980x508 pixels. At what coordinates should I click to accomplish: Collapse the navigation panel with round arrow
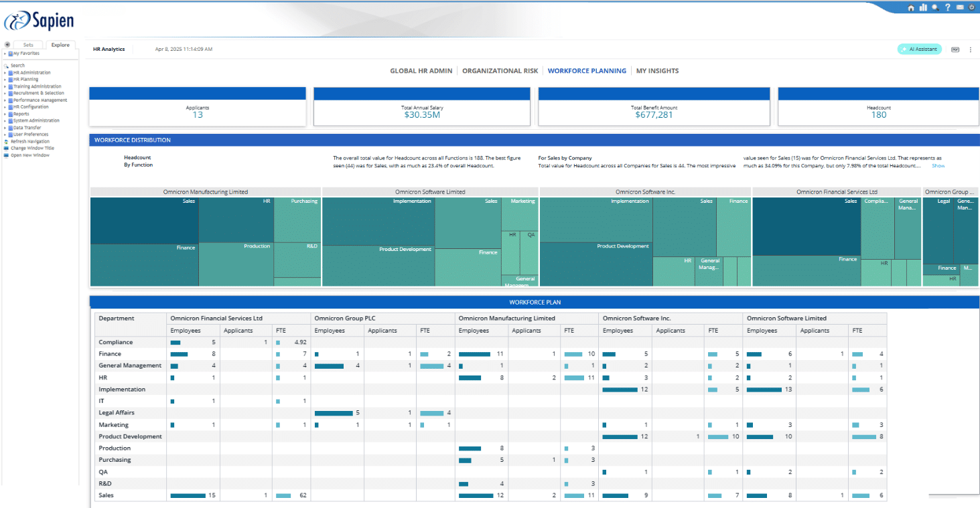pos(7,45)
